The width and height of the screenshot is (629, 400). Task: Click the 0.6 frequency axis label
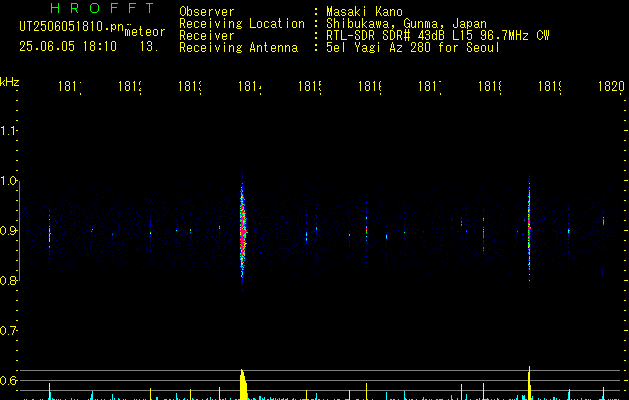(8, 380)
